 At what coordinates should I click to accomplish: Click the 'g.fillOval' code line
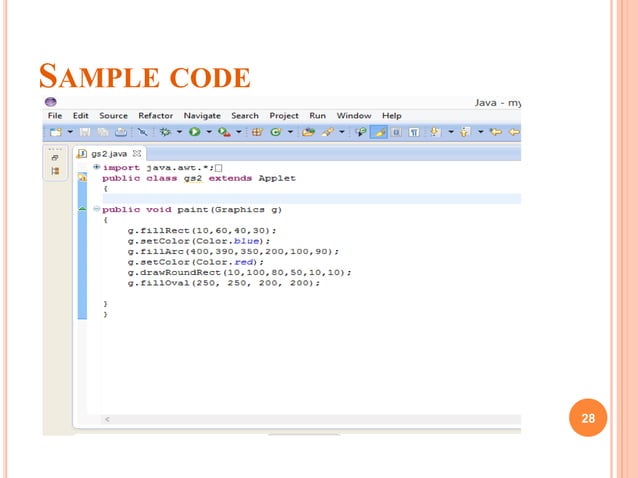(224, 283)
